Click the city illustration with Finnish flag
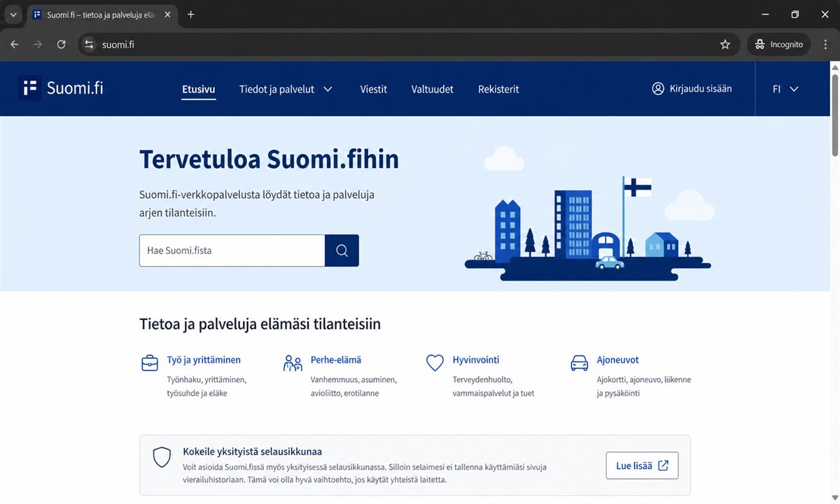Viewport: 840px width, 504px height. 589,213
